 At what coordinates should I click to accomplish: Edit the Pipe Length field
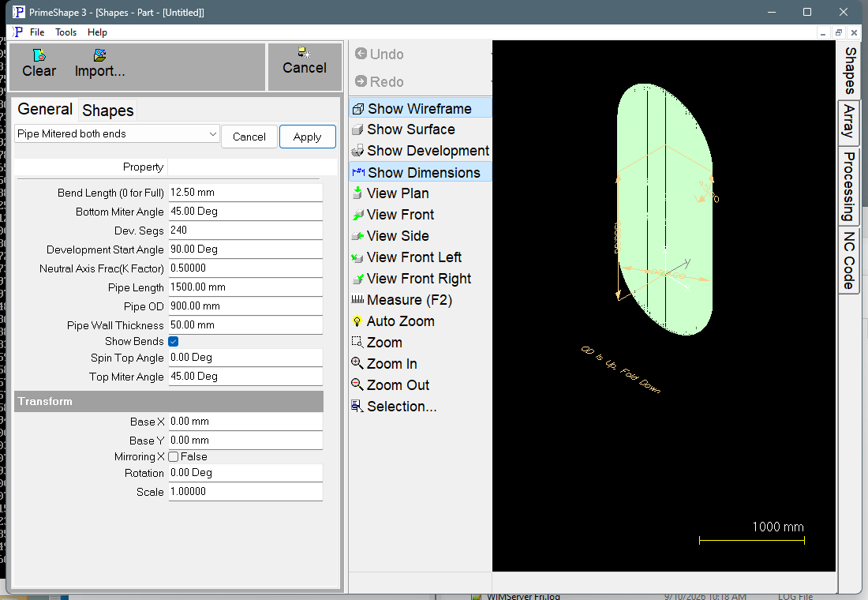click(245, 287)
